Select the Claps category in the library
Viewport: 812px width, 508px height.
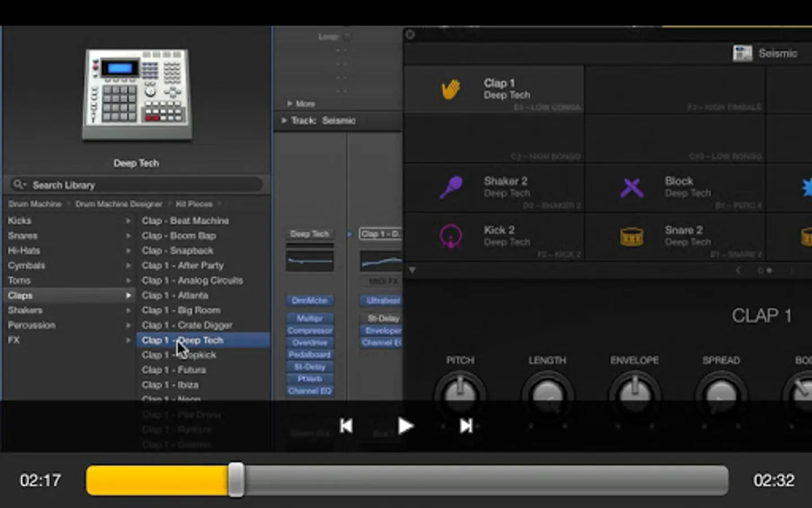(x=69, y=295)
